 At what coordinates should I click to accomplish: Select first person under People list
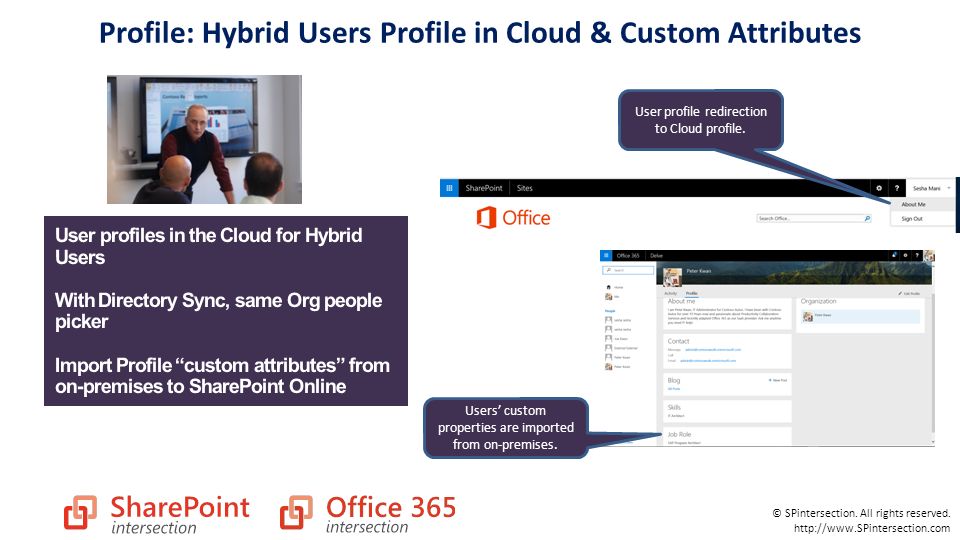(x=618, y=320)
